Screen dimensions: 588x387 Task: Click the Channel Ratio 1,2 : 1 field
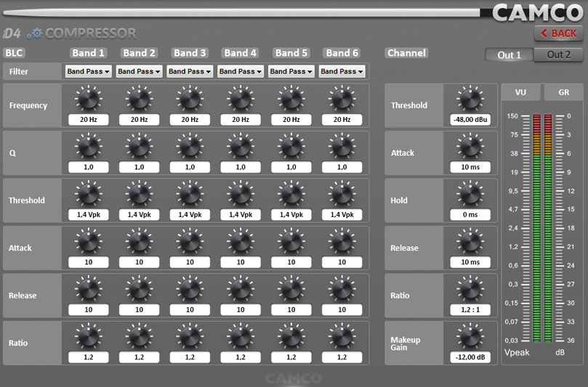[x=470, y=310]
